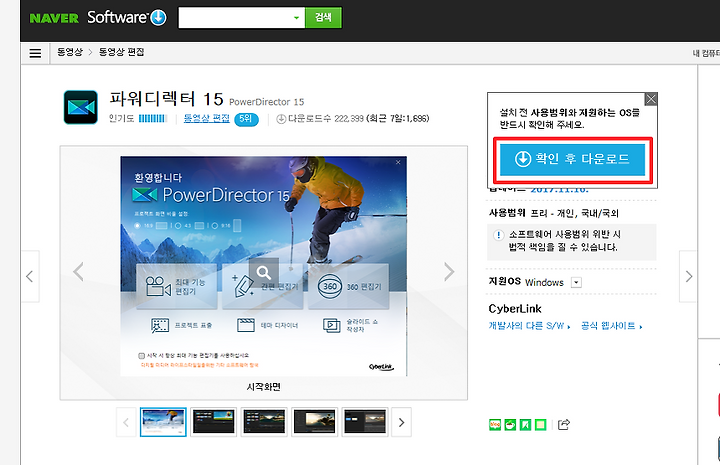Click the bookmark share icon

(525, 425)
